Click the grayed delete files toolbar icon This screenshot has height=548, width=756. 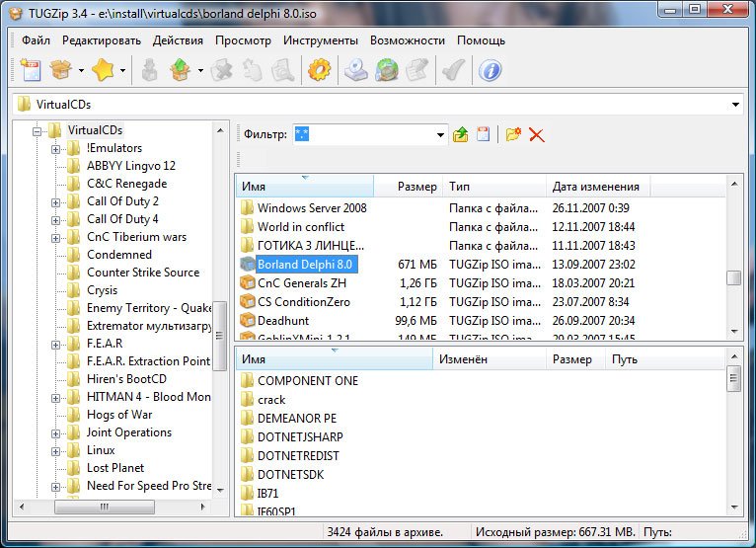pos(221,70)
